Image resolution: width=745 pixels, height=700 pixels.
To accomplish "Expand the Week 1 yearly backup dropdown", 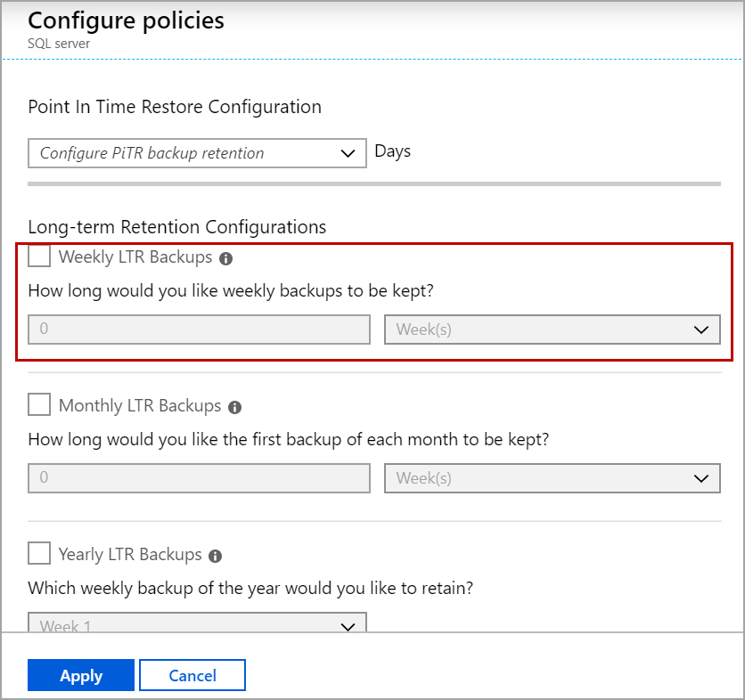I will point(197,625).
